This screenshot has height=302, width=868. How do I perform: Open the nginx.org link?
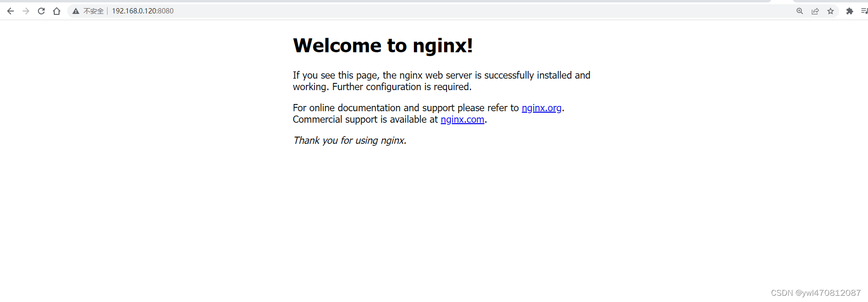(x=542, y=108)
